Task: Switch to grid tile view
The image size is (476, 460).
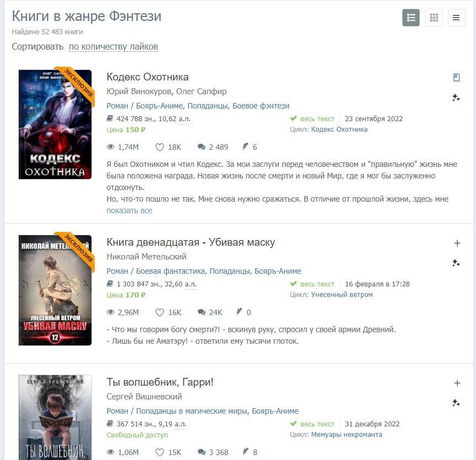Action: pos(434,18)
